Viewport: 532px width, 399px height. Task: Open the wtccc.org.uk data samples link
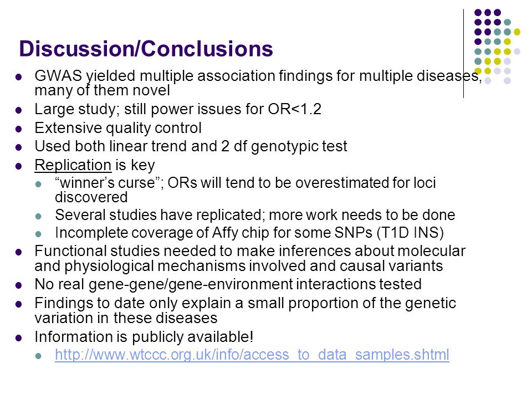[252, 355]
